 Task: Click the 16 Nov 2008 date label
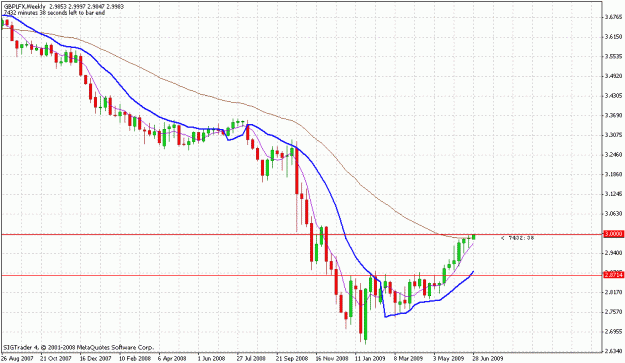coord(331,359)
